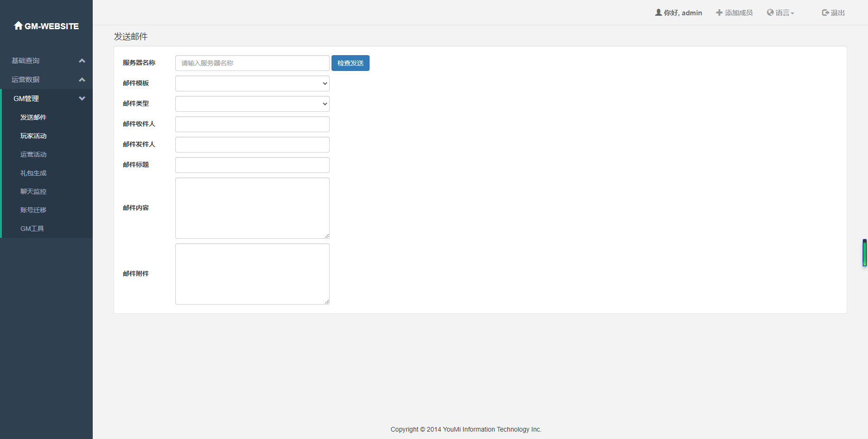Click the 邮件内容 textarea resize handle

327,236
